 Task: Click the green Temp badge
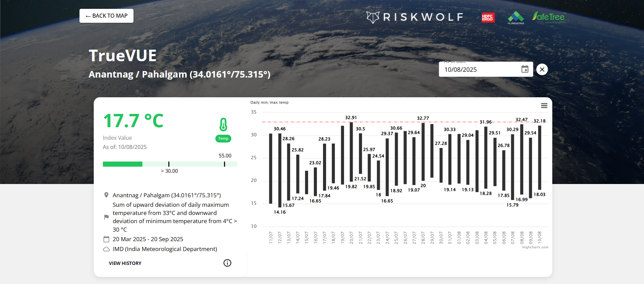tap(223, 138)
